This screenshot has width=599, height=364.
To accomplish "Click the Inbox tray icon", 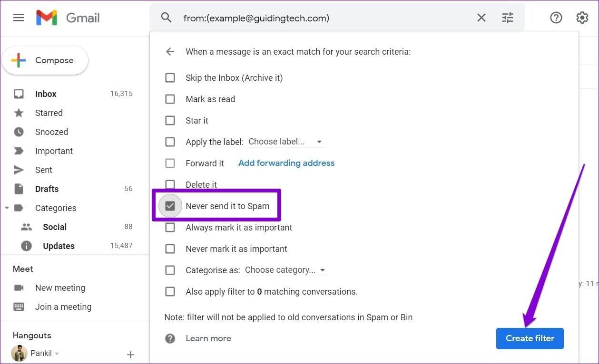I will [19, 94].
